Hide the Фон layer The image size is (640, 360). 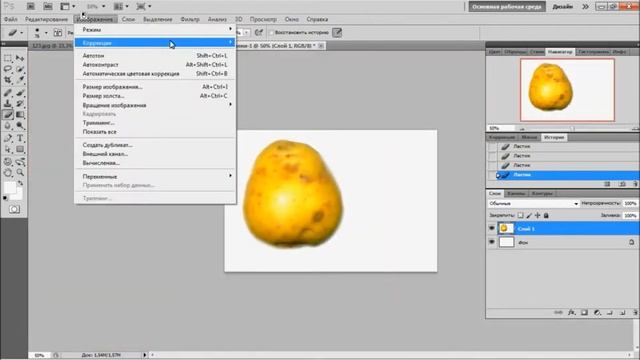(491, 242)
